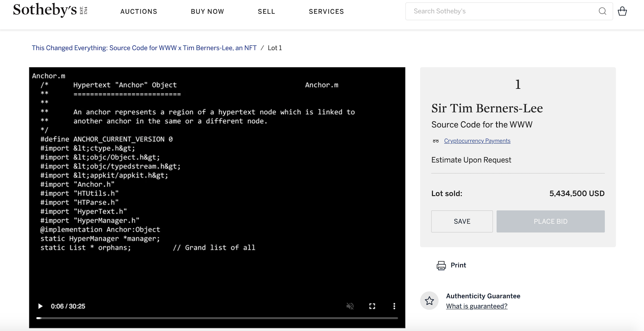Viewport: 644px width, 331px height.
Task: Open the Buy Now menu
Action: coord(207,12)
